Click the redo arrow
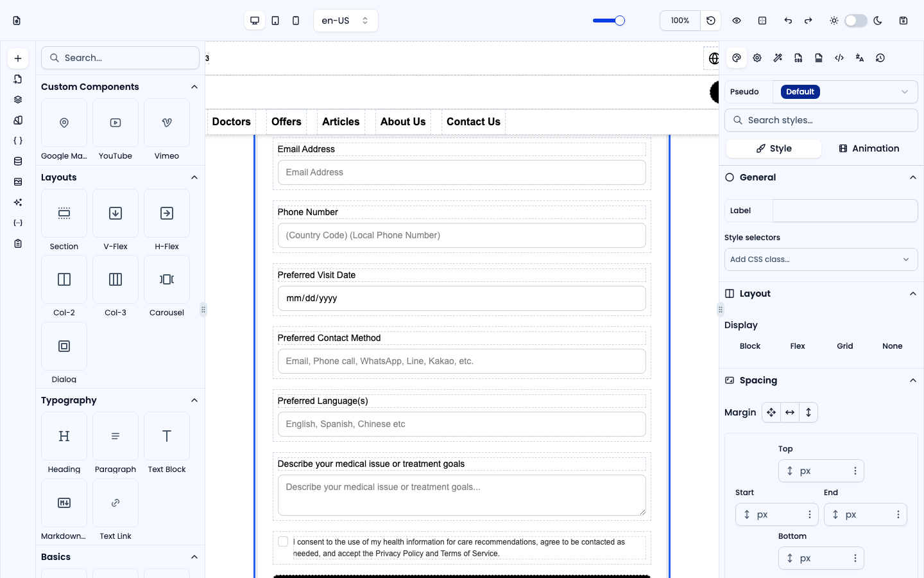 809,21
